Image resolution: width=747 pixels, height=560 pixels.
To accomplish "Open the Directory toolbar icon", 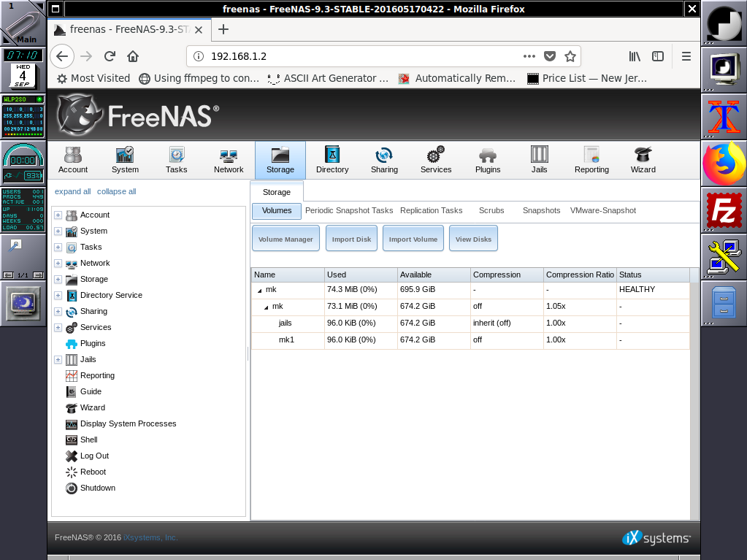I will click(332, 161).
